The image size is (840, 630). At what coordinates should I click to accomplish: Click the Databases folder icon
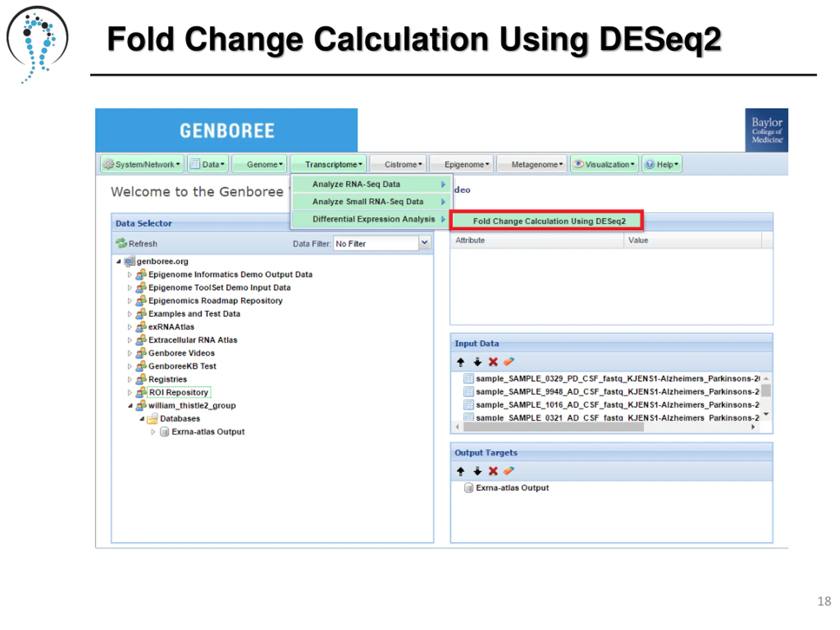pyautogui.click(x=153, y=418)
